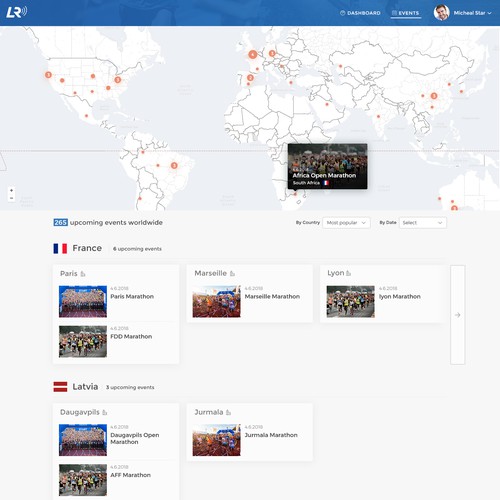Open the Events tab
500x500 pixels.
click(406, 13)
